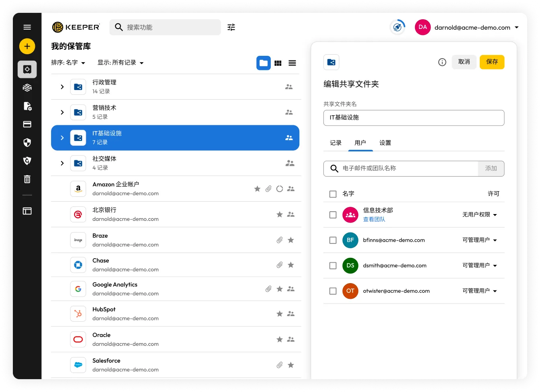Open permission dropdown for dsmith
This screenshot has width=540, height=392.
[480, 265]
